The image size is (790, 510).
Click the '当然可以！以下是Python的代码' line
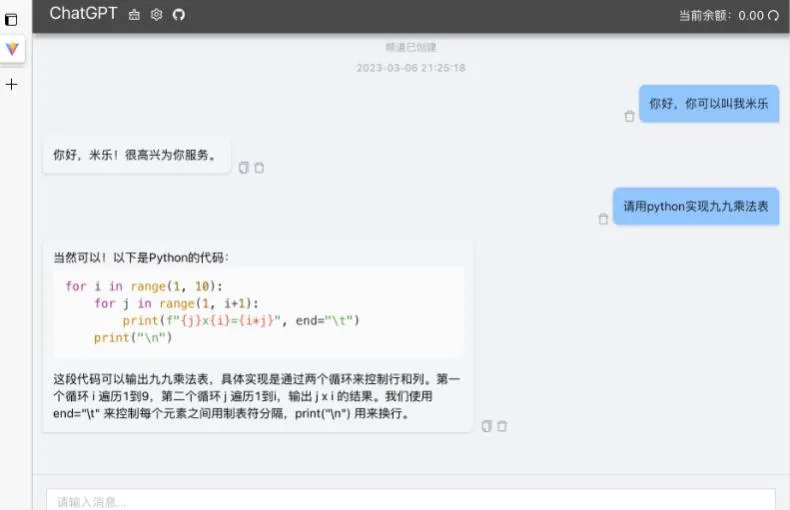point(141,258)
